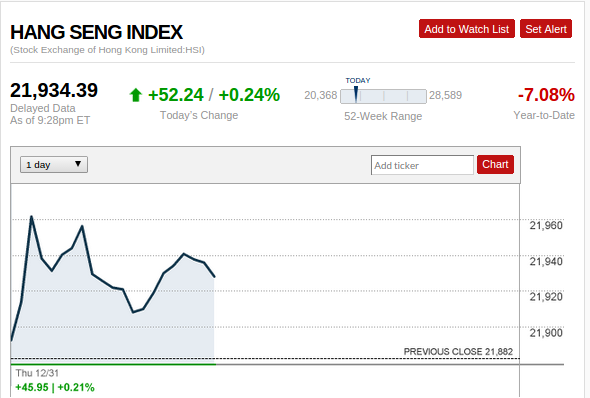This screenshot has width=590, height=398.
Task: Select the +52.24 / +0.24% change text
Action: [214, 95]
